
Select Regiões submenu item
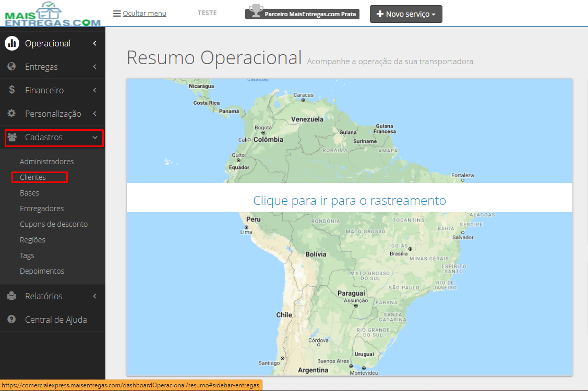(32, 240)
